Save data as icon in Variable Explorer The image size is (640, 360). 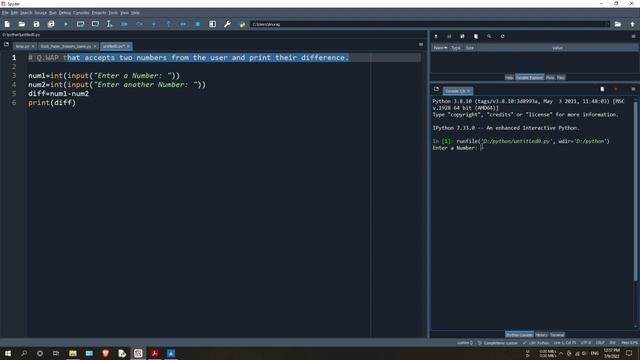point(462,36)
